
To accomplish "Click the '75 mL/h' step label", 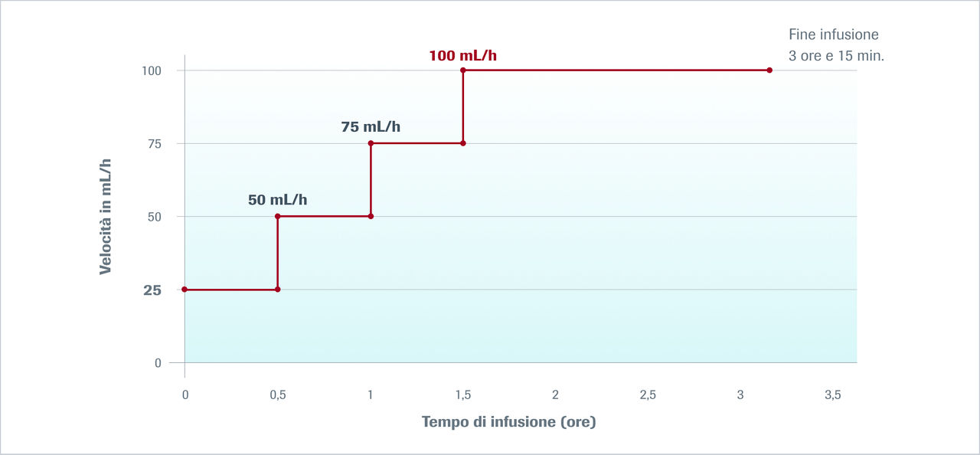I will click(371, 127).
